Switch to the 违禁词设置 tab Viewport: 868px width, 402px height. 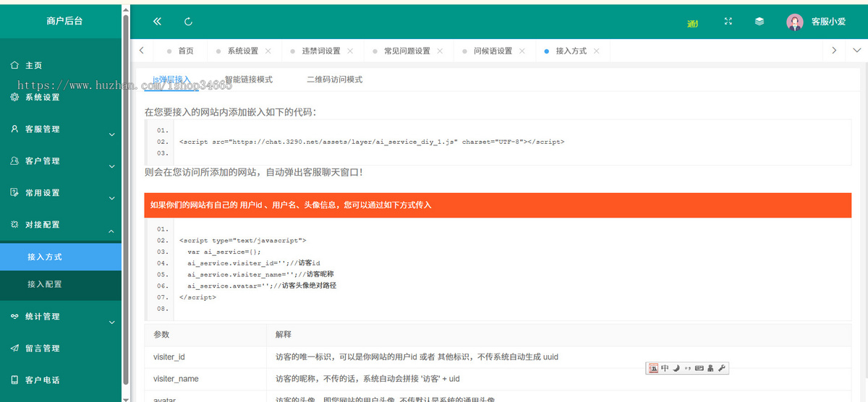321,51
